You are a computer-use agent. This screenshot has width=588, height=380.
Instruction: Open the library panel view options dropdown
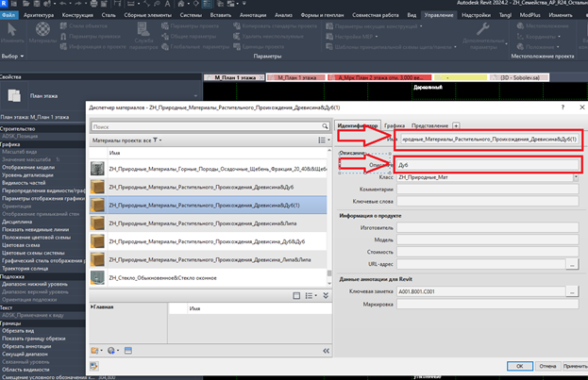coord(311,296)
